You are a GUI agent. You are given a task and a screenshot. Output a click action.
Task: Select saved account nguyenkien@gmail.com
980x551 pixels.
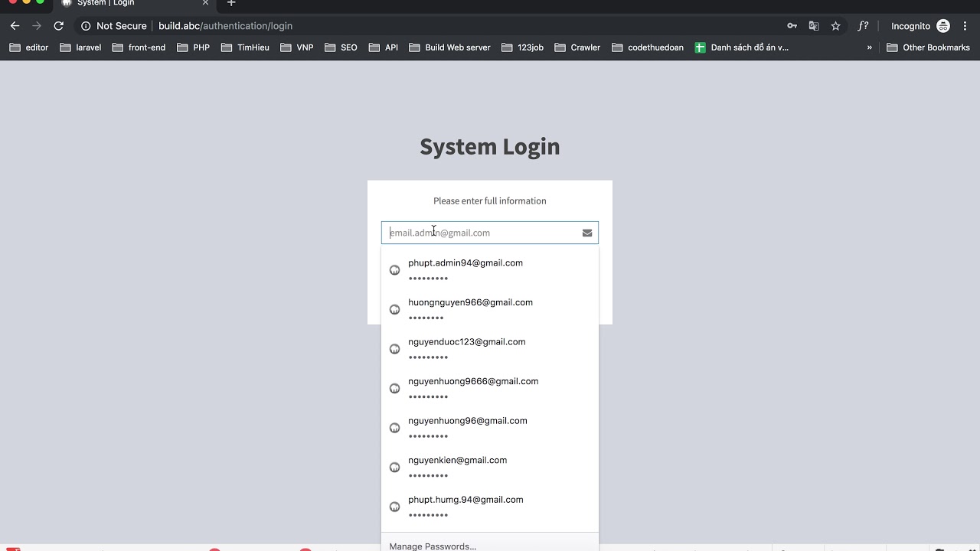pyautogui.click(x=490, y=467)
